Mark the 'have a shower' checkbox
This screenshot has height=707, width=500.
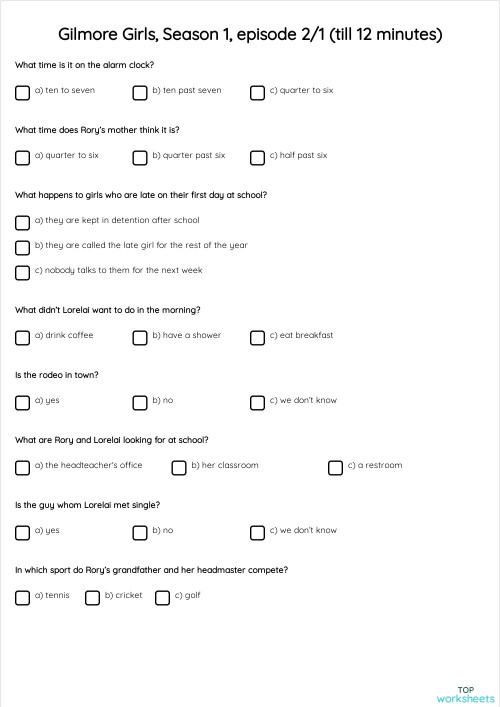point(140,338)
